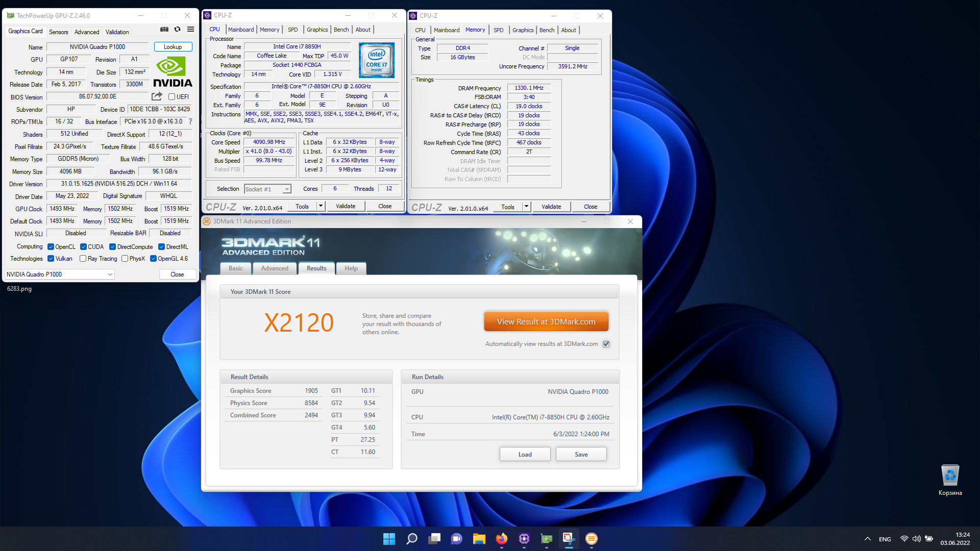The image size is (980, 551).
Task: Toggle the DirectCompute checkbox
Action: pyautogui.click(x=112, y=247)
